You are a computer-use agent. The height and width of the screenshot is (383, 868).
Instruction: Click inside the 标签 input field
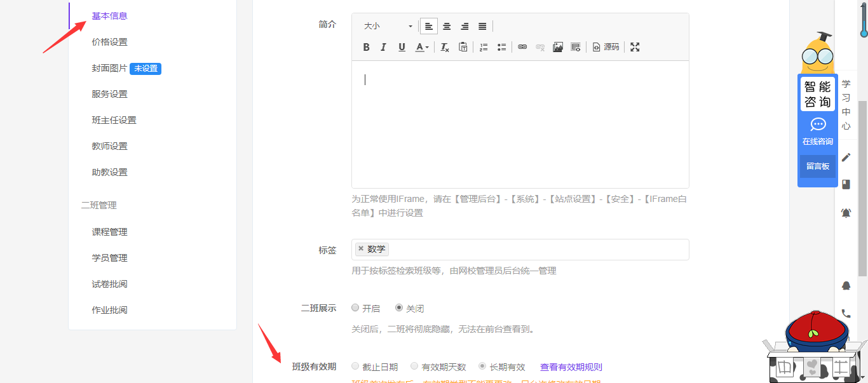tap(534, 250)
